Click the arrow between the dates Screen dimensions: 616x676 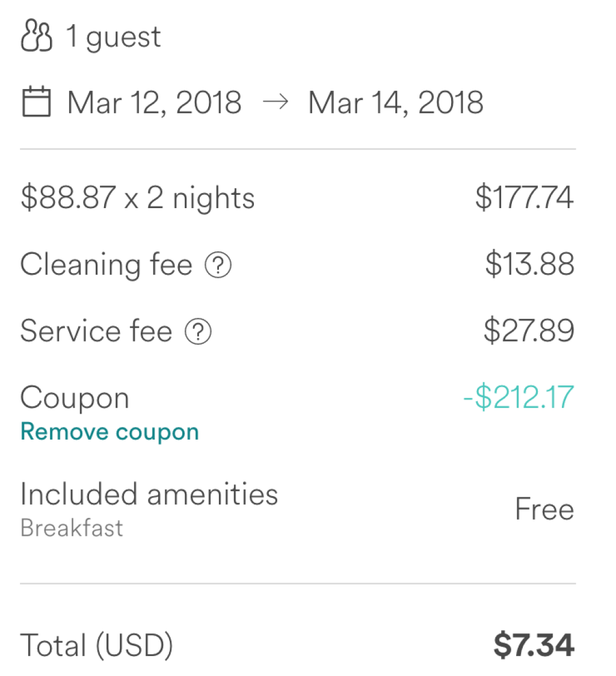coord(275,102)
